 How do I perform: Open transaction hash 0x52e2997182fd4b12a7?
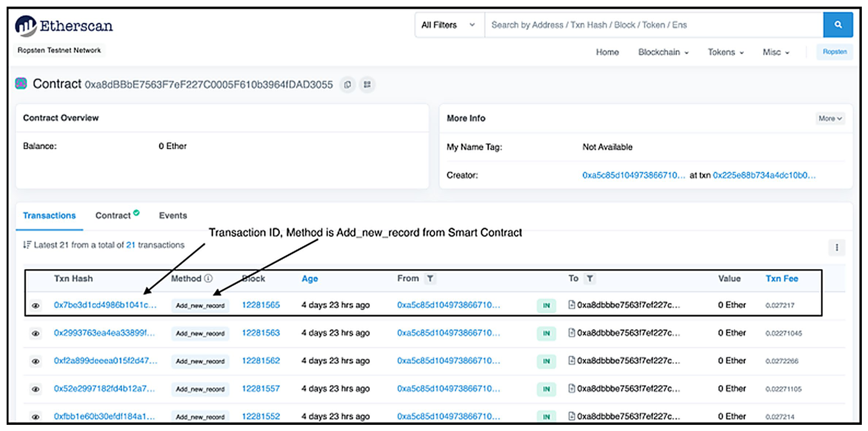[x=105, y=388]
